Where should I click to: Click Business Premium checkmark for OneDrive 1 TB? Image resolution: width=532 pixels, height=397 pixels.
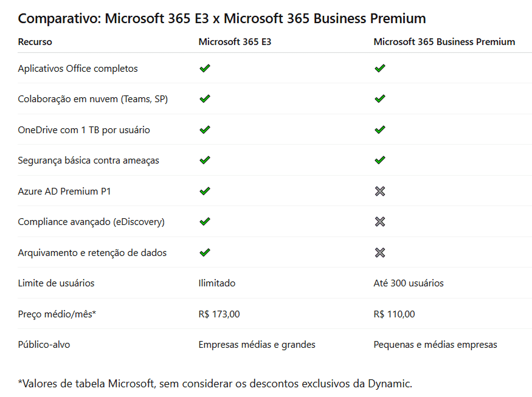tap(380, 129)
